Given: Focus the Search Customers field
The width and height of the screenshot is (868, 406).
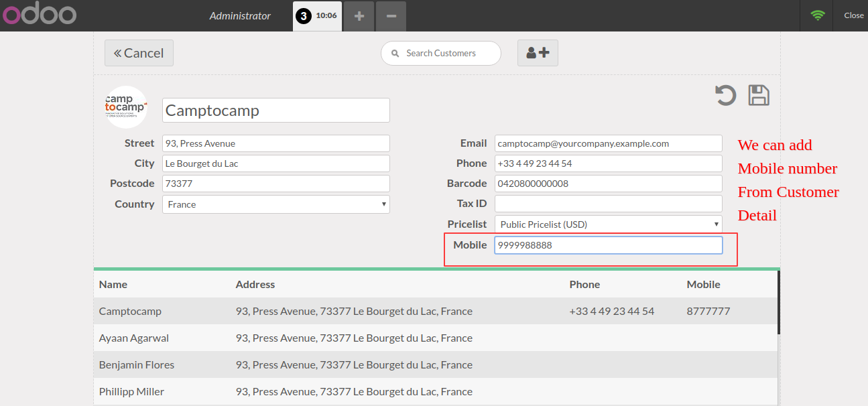Looking at the screenshot, I should [x=441, y=54].
